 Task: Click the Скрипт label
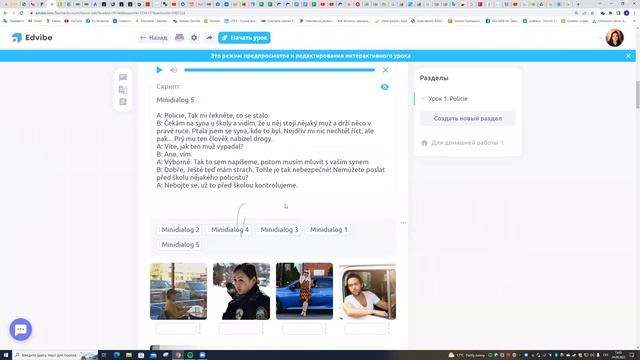168,87
